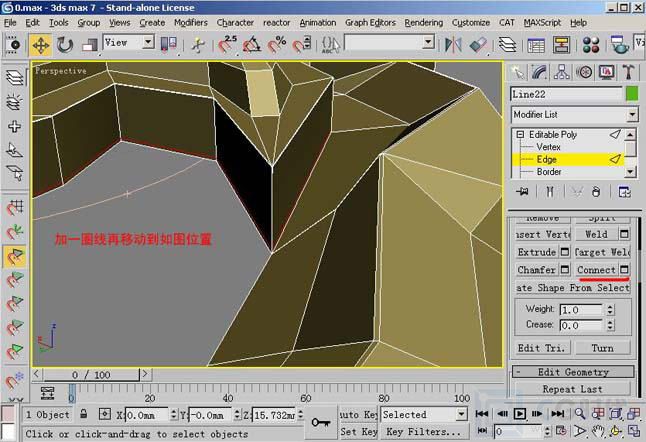Click the Repeat Last button
Image resolution: width=646 pixels, height=442 pixels.
click(573, 389)
